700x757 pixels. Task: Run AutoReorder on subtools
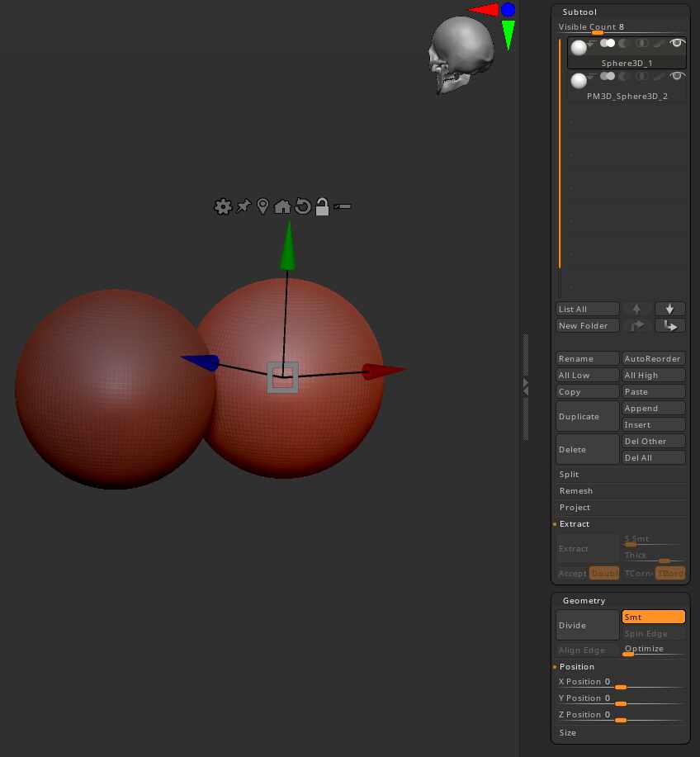pyautogui.click(x=653, y=359)
